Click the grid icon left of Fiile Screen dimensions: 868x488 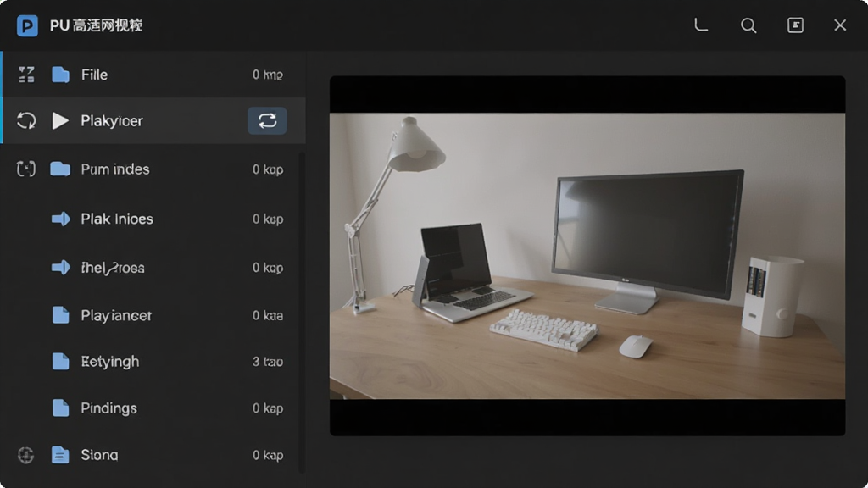coord(26,75)
